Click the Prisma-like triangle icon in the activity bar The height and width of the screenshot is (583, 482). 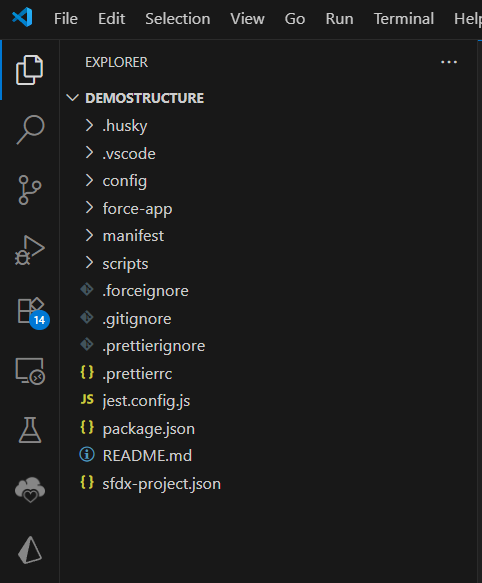pos(30,550)
